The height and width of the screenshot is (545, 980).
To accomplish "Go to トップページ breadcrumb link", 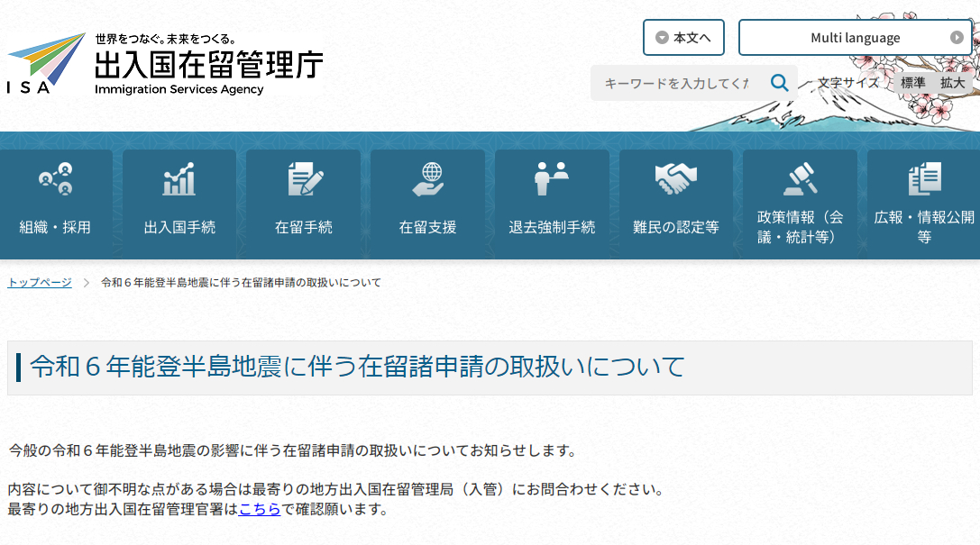I will coord(40,283).
